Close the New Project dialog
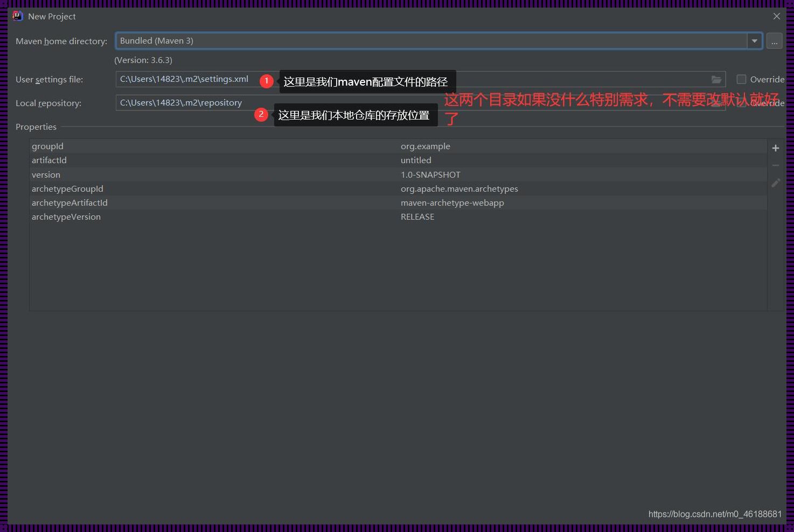The height and width of the screenshot is (532, 794). 776,16
